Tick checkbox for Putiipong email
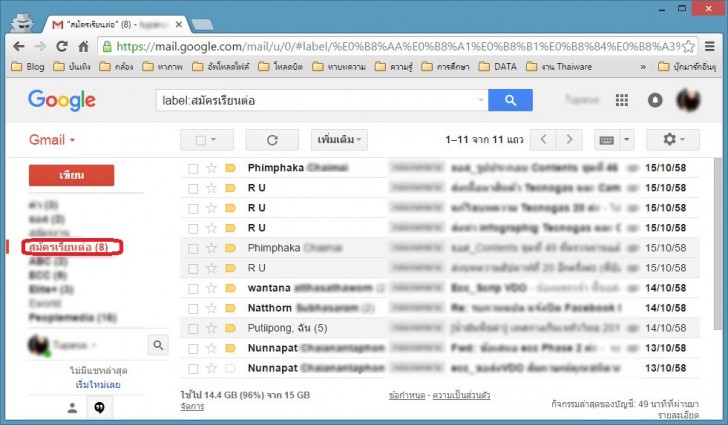Image resolution: width=728 pixels, height=425 pixels. (x=193, y=329)
